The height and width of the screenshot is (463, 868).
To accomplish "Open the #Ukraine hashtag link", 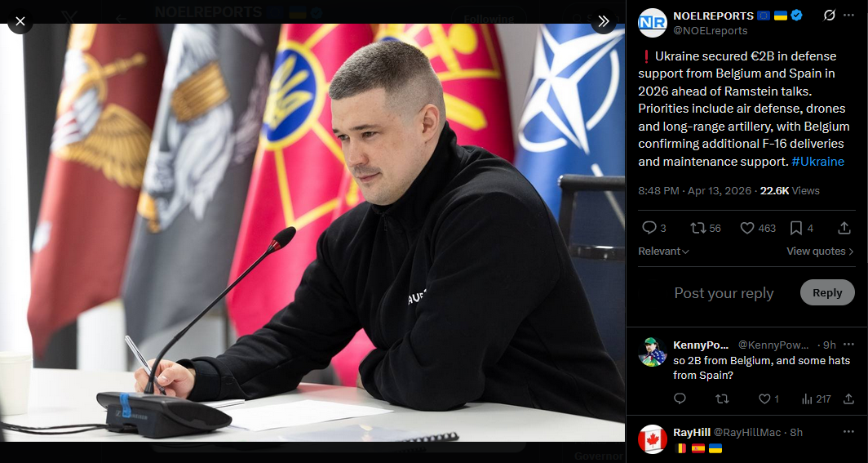I will point(817,162).
